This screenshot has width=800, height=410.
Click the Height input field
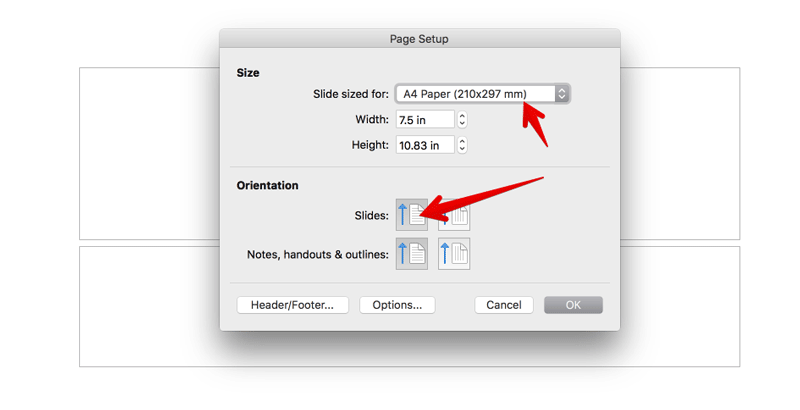pyautogui.click(x=425, y=145)
